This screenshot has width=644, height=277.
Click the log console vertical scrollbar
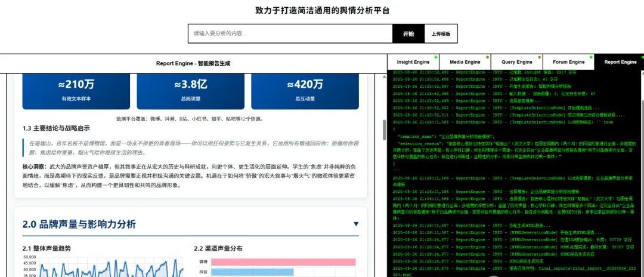642,174
